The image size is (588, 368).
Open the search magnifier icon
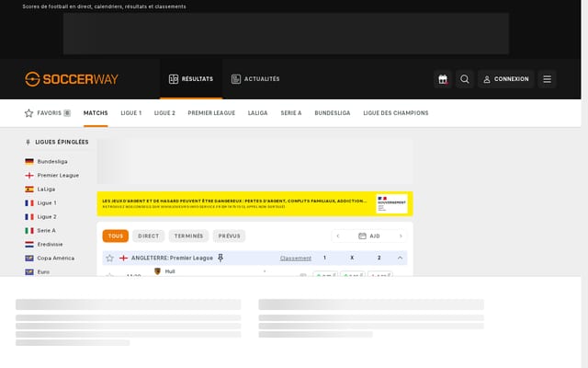465,79
